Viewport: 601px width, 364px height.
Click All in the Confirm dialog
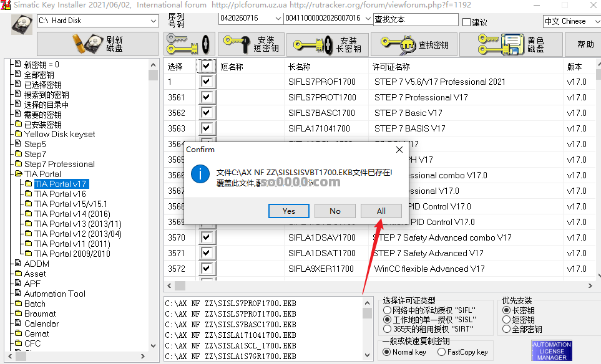[x=381, y=211]
